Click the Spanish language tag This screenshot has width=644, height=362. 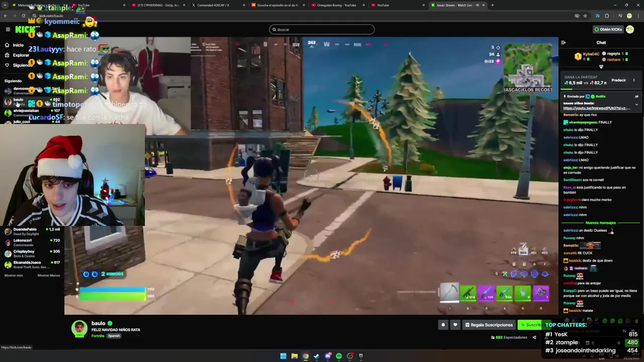click(x=114, y=336)
